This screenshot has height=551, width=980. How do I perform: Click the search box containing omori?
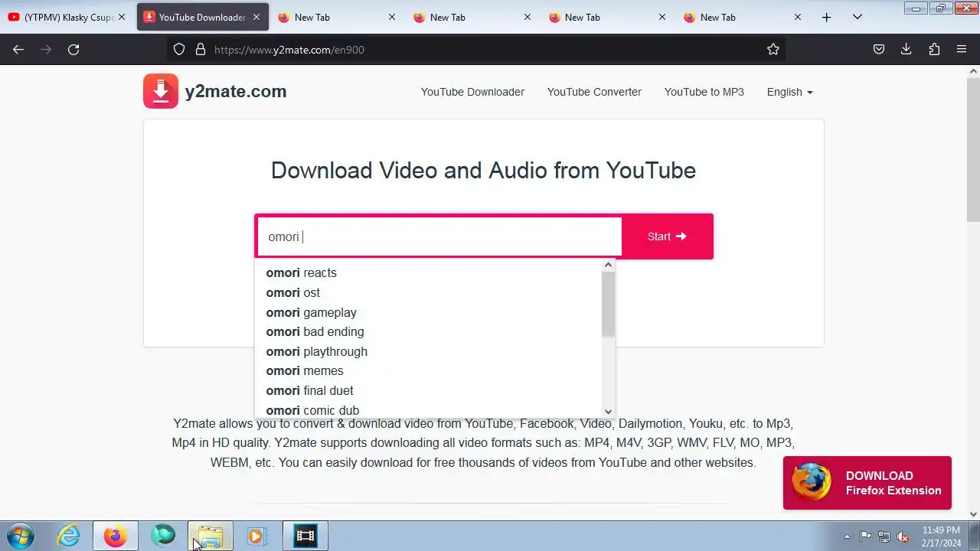(x=439, y=236)
